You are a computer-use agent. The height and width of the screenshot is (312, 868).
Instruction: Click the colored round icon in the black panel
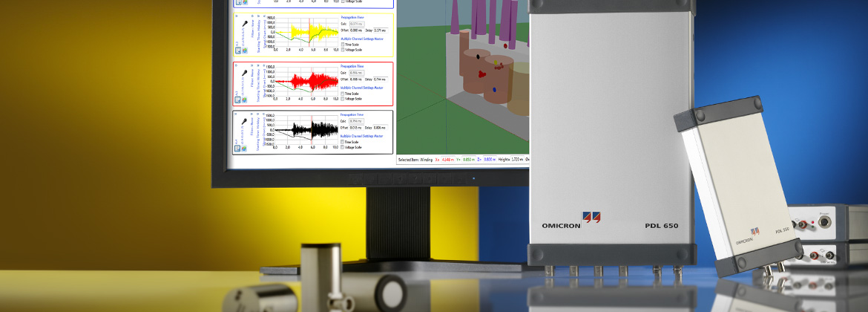(244, 149)
